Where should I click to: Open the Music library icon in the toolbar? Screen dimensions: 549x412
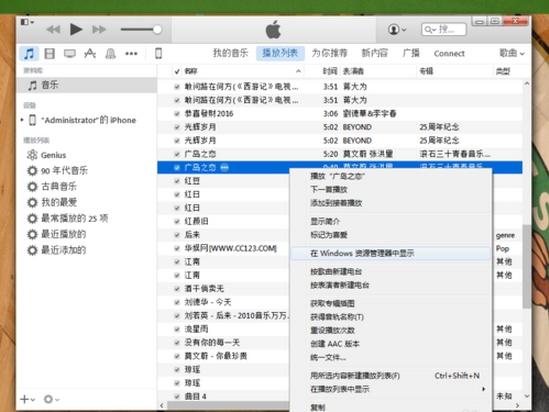pyautogui.click(x=29, y=54)
